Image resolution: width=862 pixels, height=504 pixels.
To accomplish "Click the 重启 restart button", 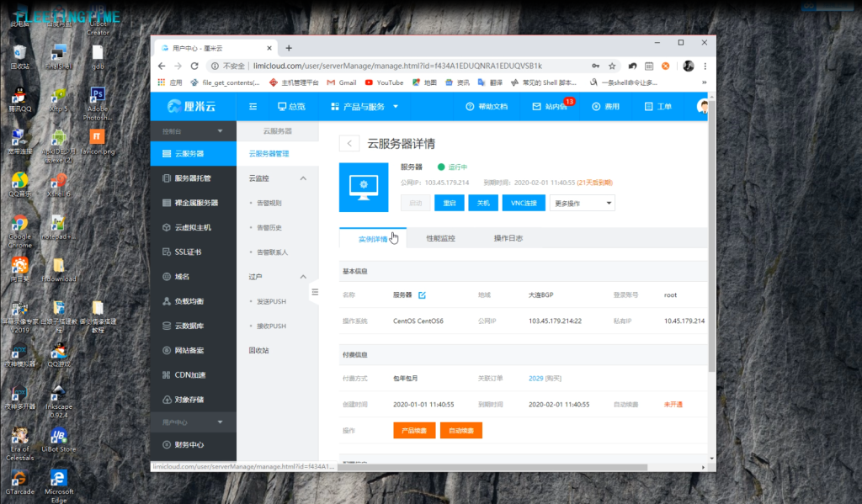I will 450,203.
